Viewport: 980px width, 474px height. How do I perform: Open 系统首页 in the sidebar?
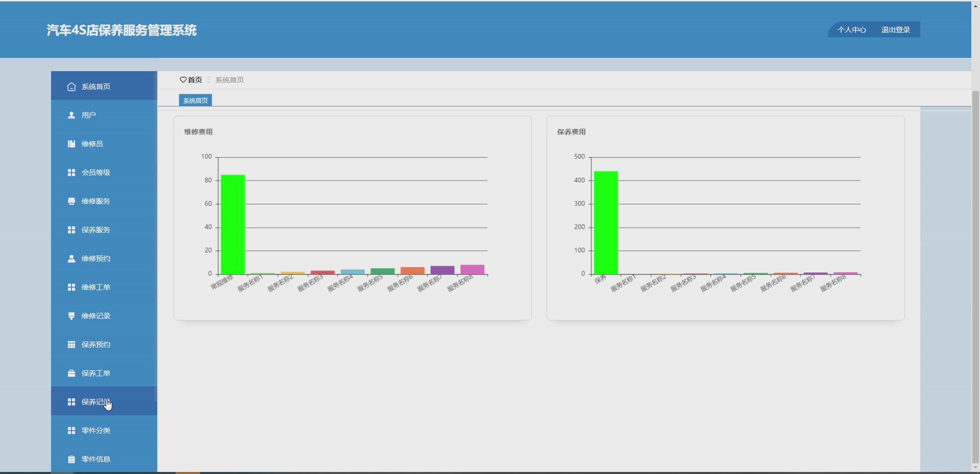[104, 86]
